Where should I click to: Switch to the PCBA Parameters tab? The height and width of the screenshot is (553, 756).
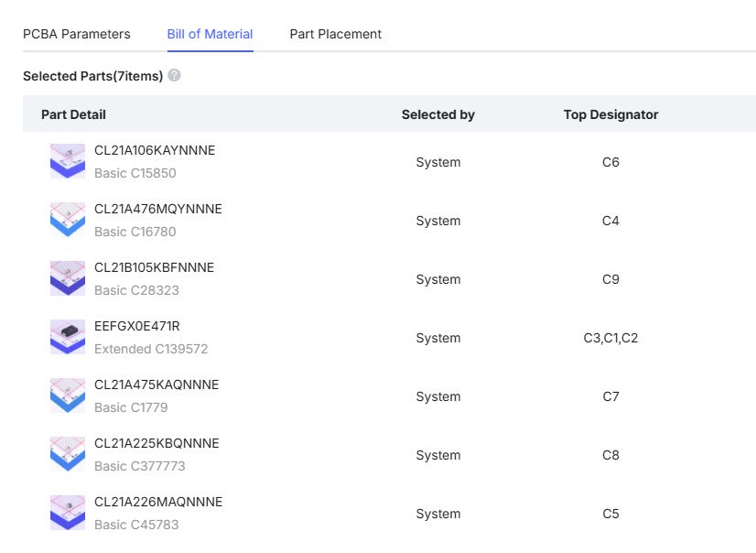tap(77, 34)
